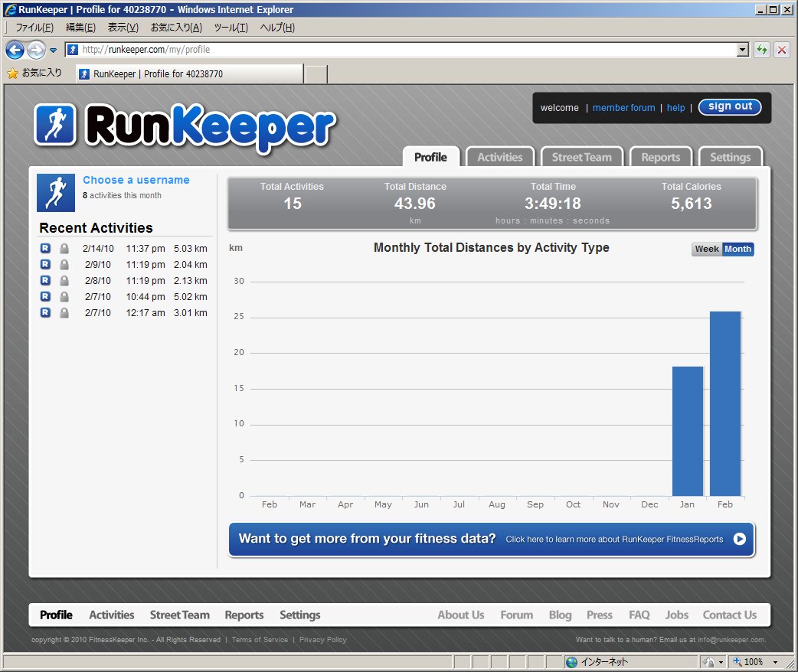This screenshot has width=798, height=672.
Task: Click the profile avatar runner image
Action: (x=56, y=193)
